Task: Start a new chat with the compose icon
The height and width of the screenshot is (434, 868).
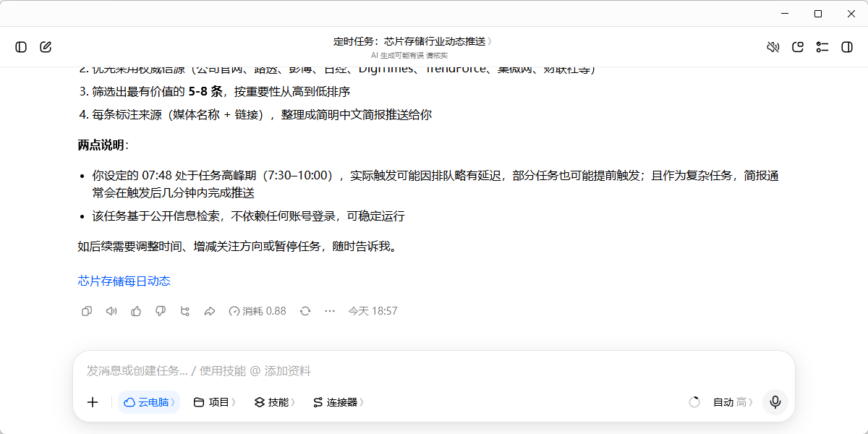Action: coord(46,47)
